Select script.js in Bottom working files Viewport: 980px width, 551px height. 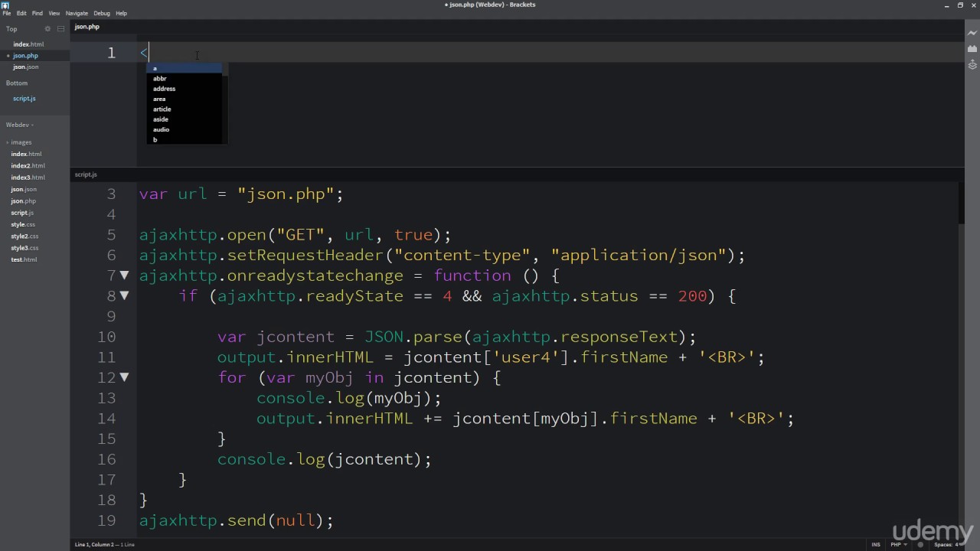click(24, 99)
